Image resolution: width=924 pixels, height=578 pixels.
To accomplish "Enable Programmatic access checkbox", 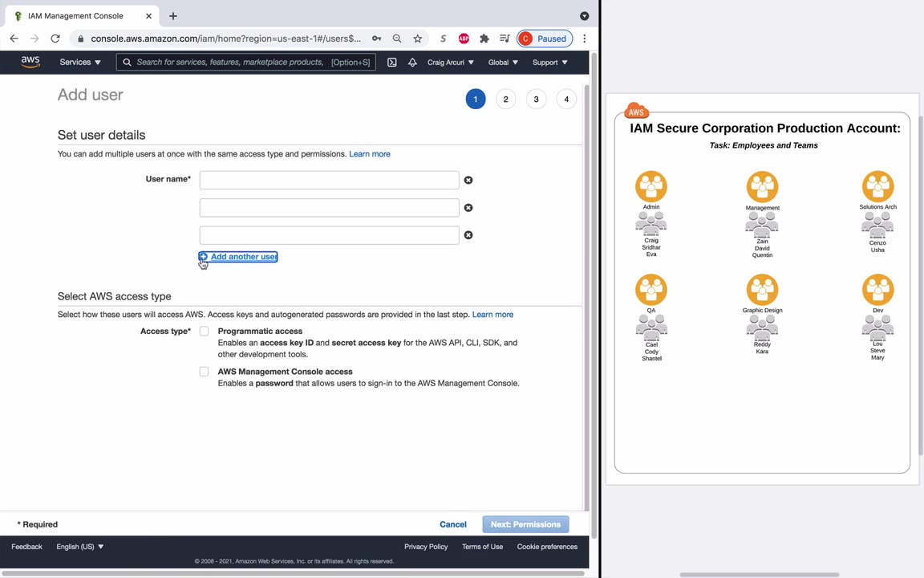I will tap(204, 331).
